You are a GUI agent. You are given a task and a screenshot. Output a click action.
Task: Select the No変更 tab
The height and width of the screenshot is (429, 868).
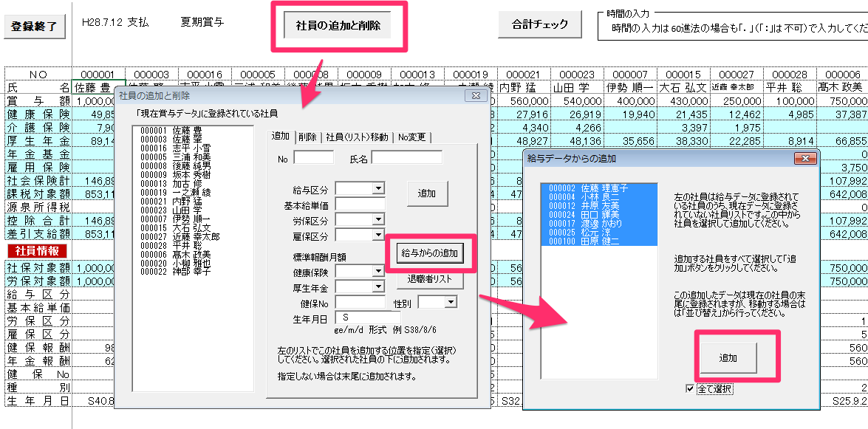pos(411,137)
